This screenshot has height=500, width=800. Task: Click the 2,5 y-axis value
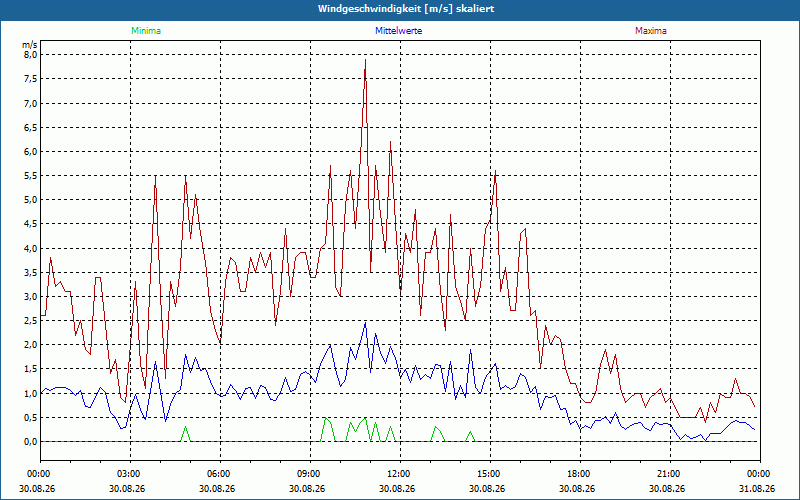31,321
